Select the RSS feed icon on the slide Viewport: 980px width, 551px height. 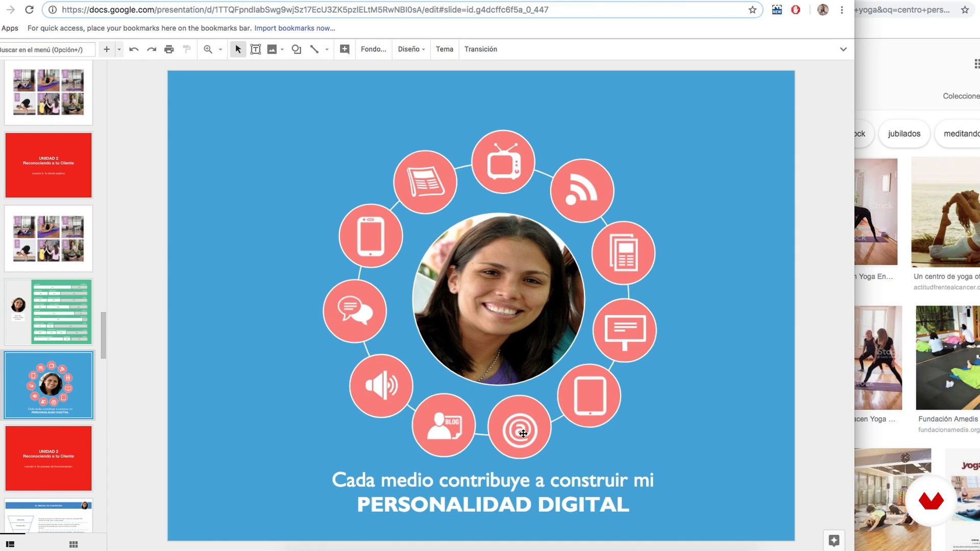tap(582, 190)
